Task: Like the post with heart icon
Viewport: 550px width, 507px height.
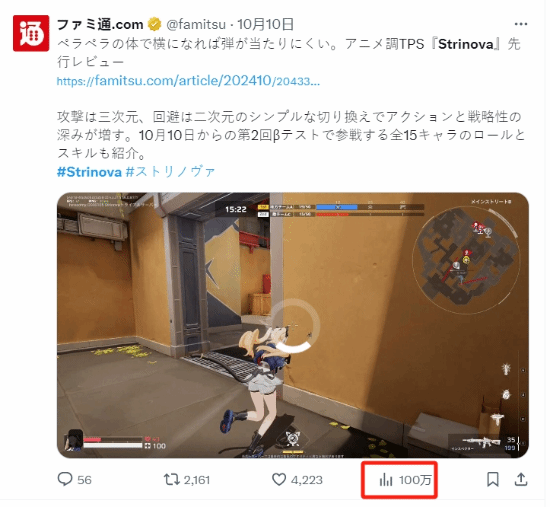Action: (x=279, y=479)
